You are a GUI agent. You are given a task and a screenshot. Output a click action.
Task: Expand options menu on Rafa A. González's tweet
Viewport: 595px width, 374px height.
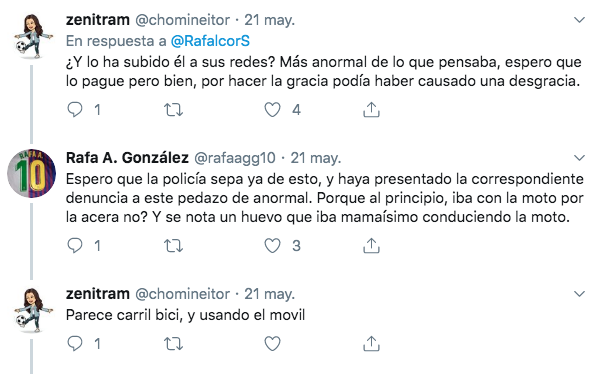[x=579, y=158]
